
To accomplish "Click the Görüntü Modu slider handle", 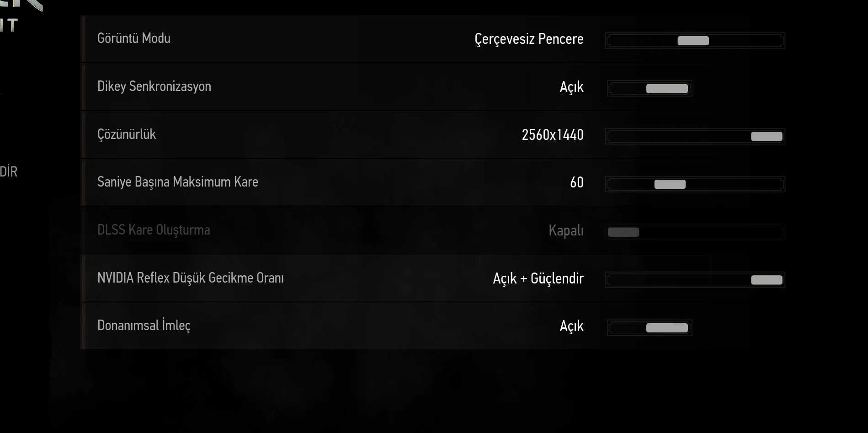I will 693,41.
